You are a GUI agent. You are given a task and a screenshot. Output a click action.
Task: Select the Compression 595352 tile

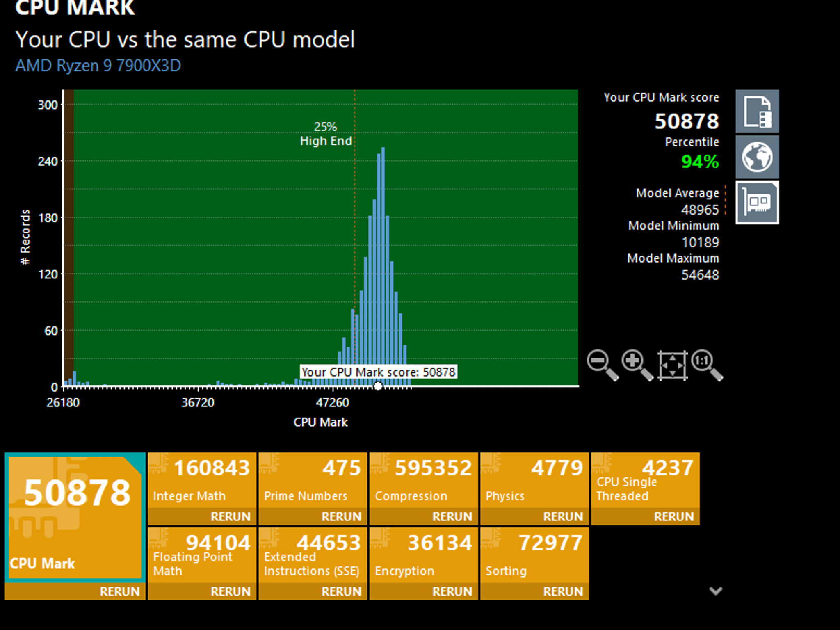[x=424, y=480]
